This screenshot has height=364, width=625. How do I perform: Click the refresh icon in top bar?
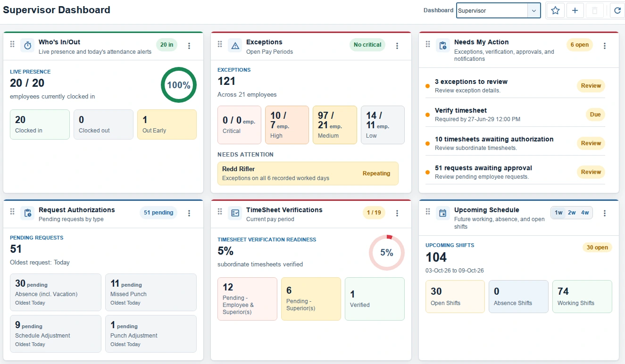(617, 10)
